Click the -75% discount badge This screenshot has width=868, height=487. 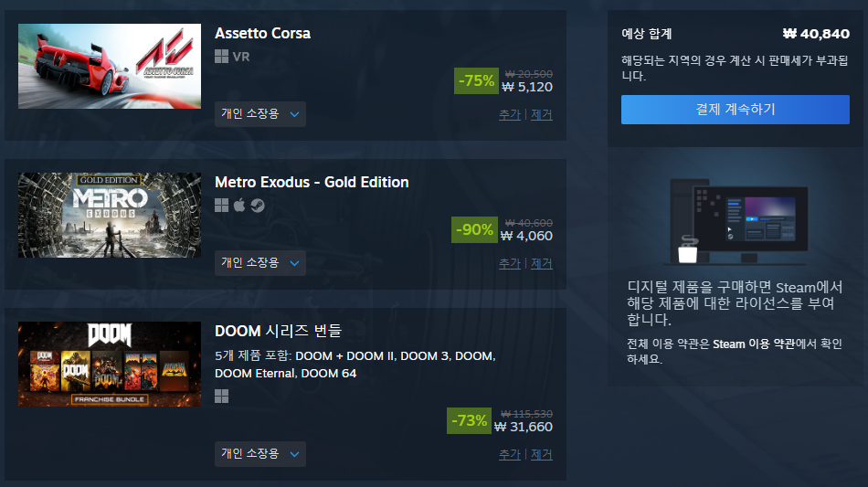(x=476, y=80)
